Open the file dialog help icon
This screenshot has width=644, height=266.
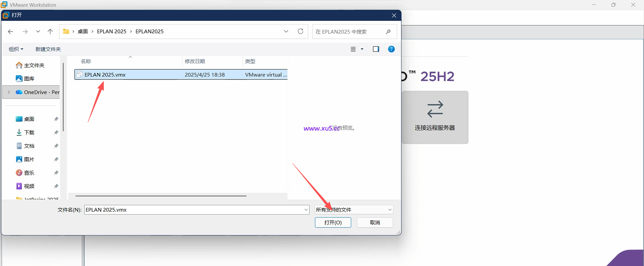pos(391,49)
